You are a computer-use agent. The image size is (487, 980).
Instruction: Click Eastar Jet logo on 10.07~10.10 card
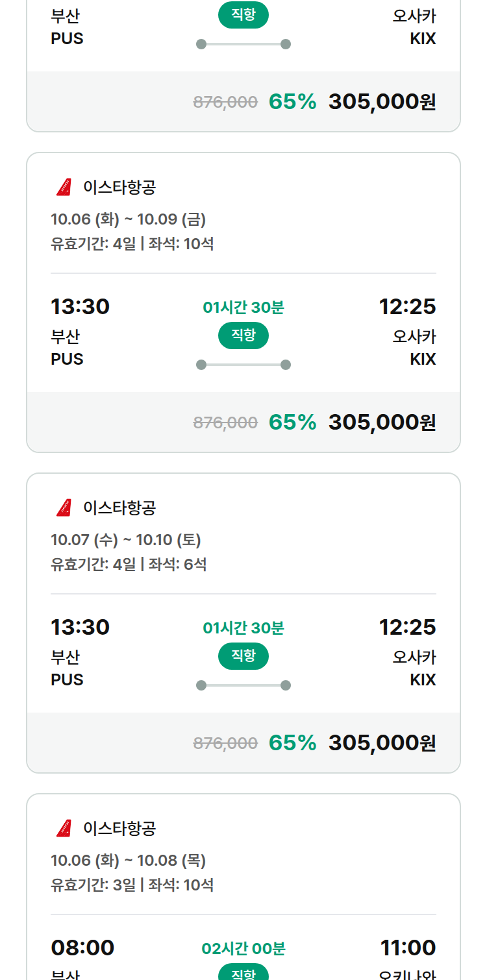64,508
